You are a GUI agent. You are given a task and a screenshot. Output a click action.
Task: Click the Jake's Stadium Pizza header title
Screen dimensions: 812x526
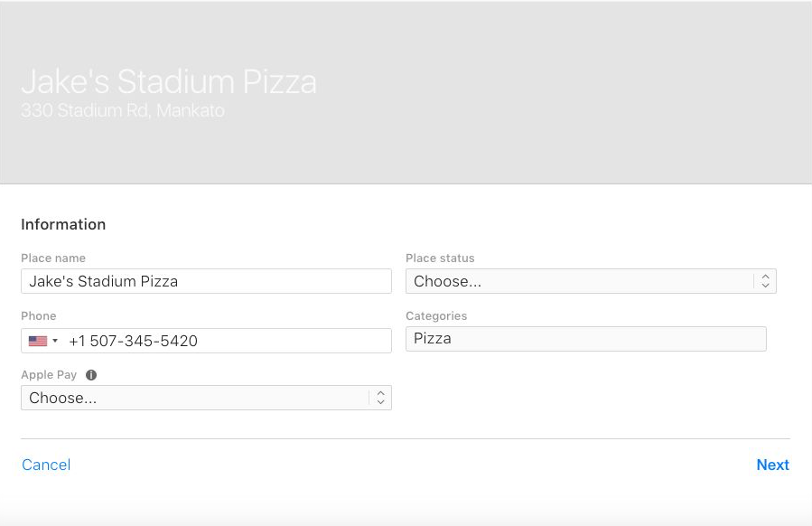pyautogui.click(x=169, y=81)
